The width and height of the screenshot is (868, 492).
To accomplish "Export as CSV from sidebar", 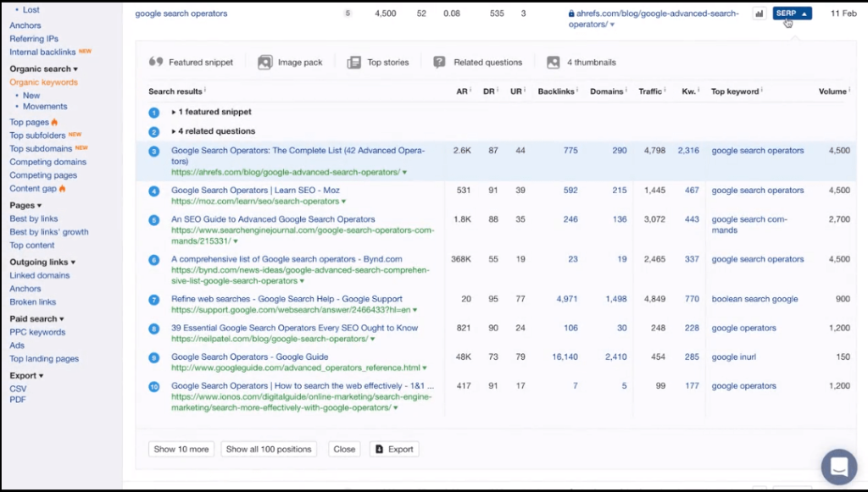I will pyautogui.click(x=18, y=389).
